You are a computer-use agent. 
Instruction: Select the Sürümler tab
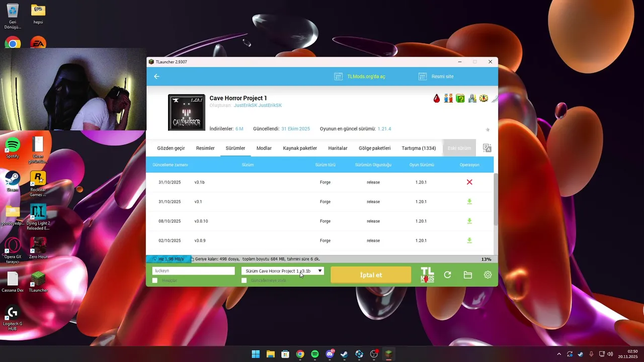click(235, 148)
